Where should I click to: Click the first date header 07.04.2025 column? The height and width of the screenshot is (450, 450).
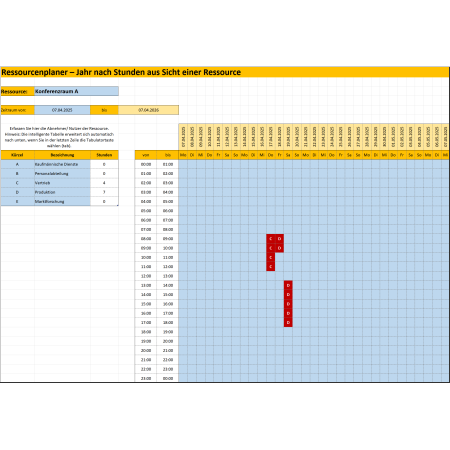(183, 137)
